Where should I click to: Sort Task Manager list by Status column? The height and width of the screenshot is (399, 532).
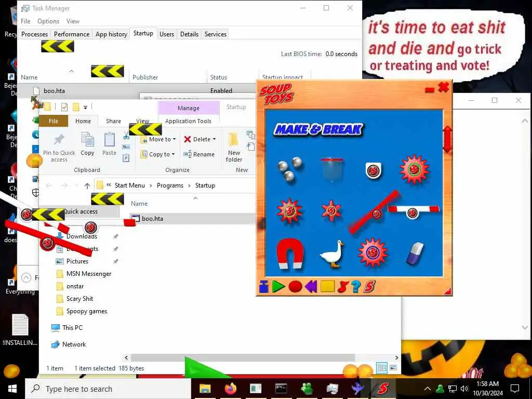[x=219, y=77]
